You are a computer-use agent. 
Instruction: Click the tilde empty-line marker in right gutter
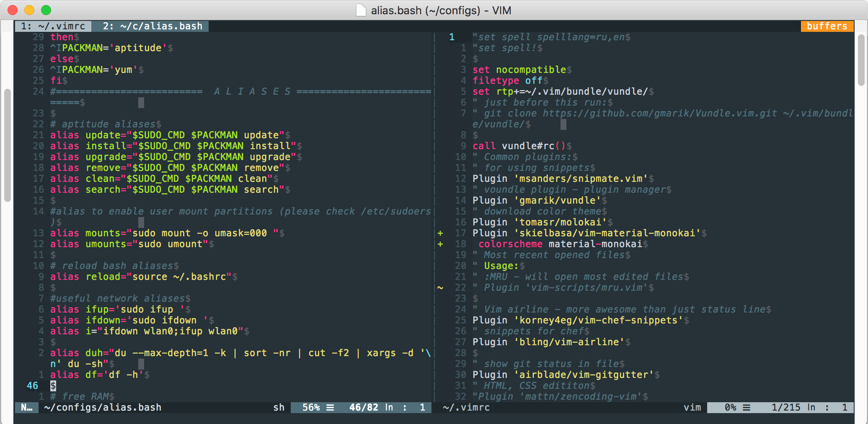click(x=440, y=288)
